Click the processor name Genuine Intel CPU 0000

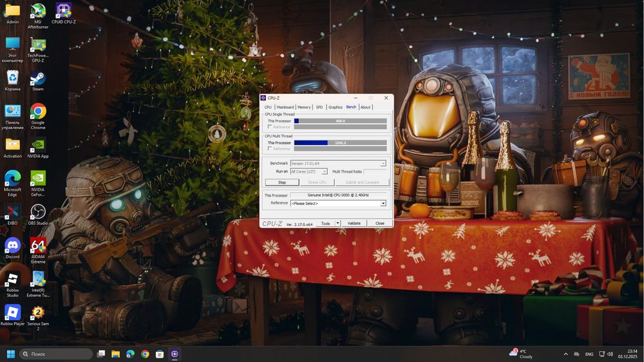[338, 195]
